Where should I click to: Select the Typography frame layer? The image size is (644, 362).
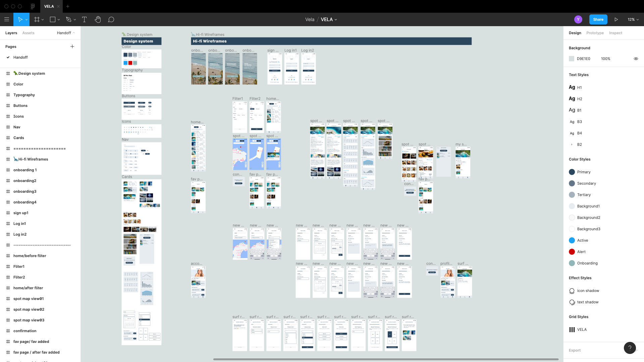coord(24,95)
